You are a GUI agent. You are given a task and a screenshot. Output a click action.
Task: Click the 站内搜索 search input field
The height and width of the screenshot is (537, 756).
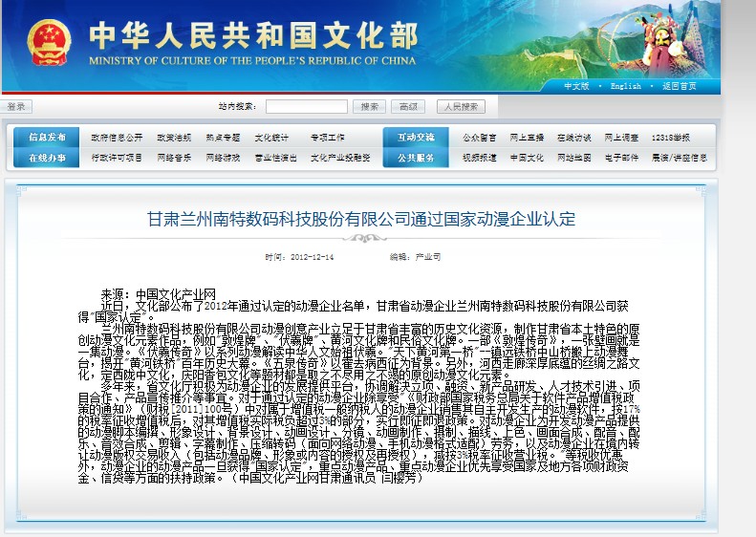(306, 107)
